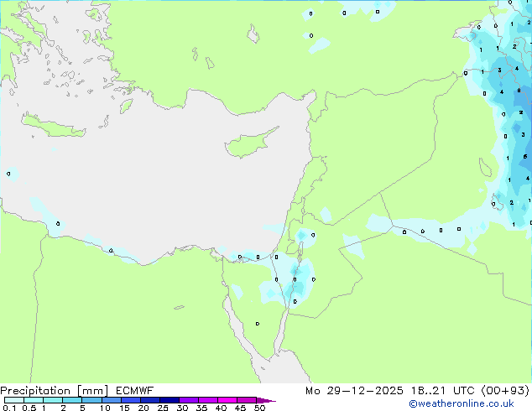The image size is (532, 411).
Task: Click the legend value '40'
Action: [x=221, y=408]
